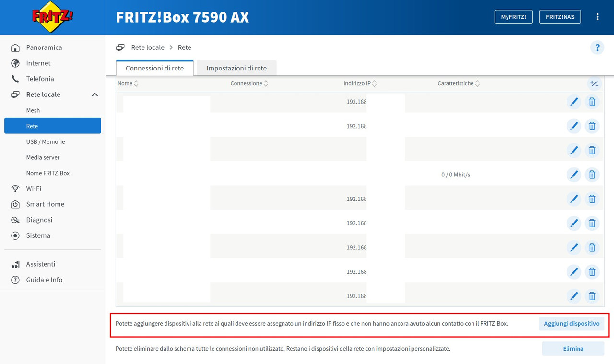Click the Elimina button

coord(573,349)
